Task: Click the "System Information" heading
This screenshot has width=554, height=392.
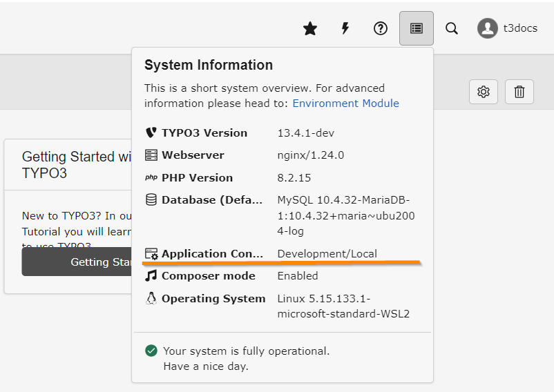Action: (x=209, y=65)
